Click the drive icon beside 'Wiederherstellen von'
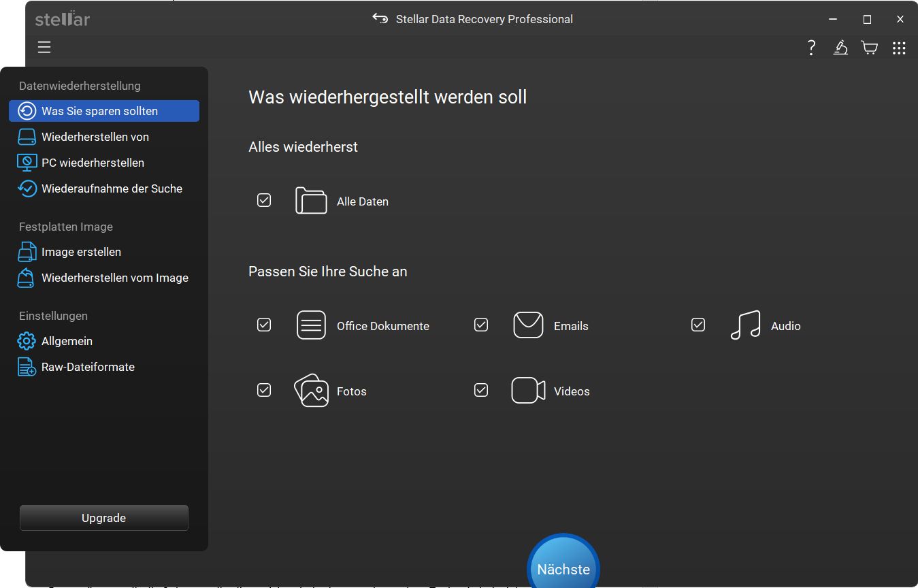Image resolution: width=918 pixels, height=588 pixels. point(27,137)
